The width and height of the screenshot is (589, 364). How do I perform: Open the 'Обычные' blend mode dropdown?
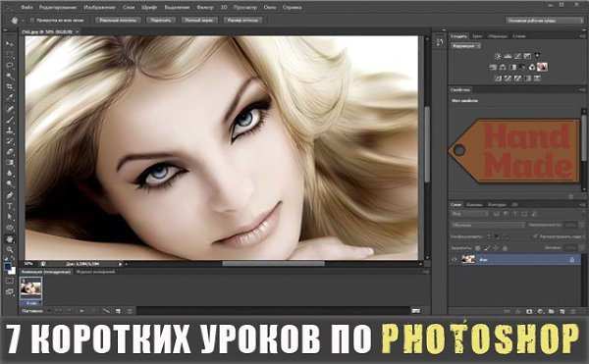[488, 225]
